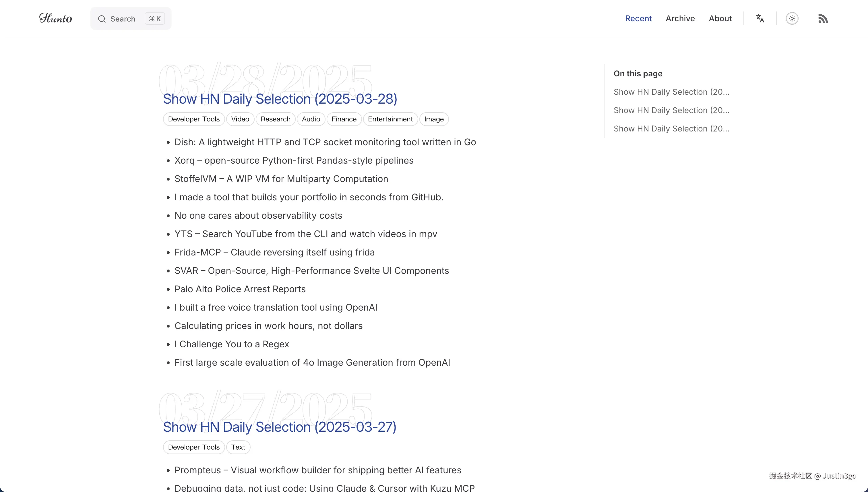
Task: Click the search magnifier icon
Action: pos(102,19)
